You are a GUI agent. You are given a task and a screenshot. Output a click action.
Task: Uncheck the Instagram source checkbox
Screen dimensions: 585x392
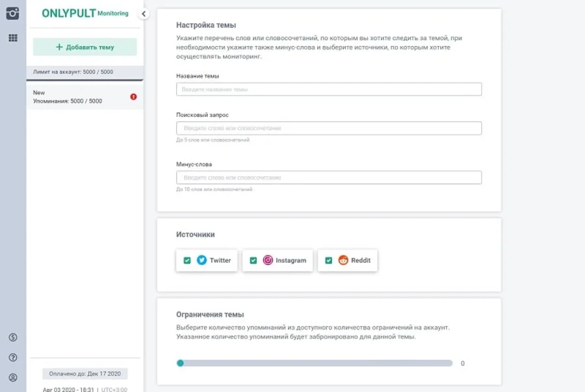pyautogui.click(x=253, y=260)
